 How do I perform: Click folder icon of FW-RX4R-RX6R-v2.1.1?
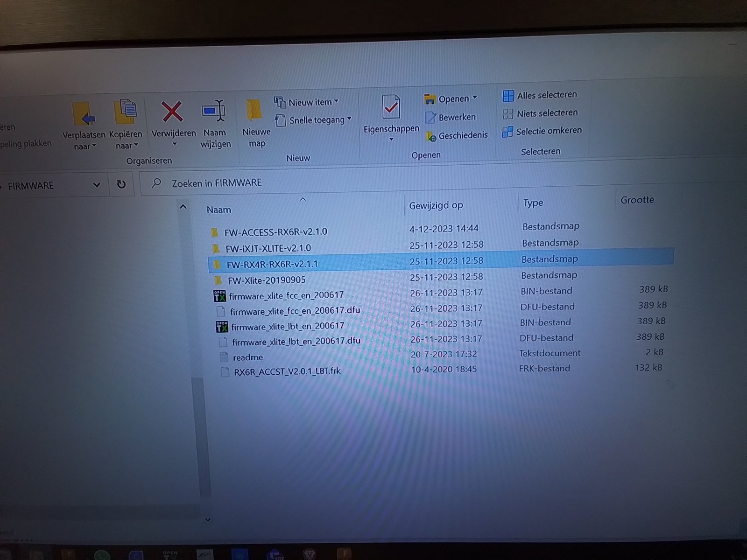217,265
